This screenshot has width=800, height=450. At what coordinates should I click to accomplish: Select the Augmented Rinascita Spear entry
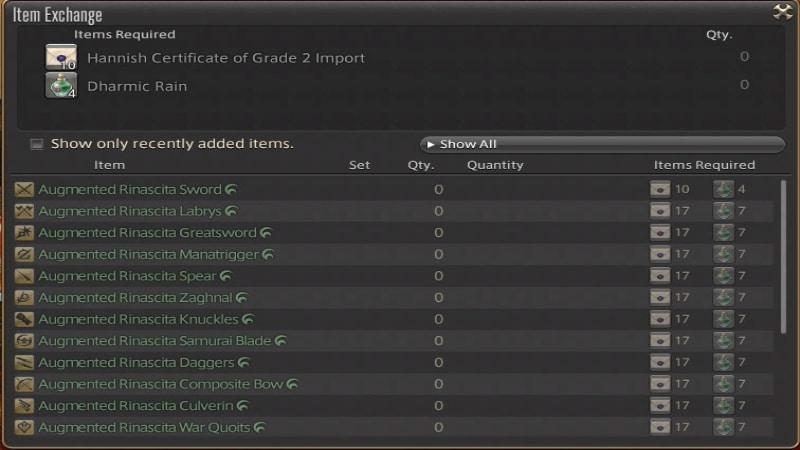[x=129, y=276]
